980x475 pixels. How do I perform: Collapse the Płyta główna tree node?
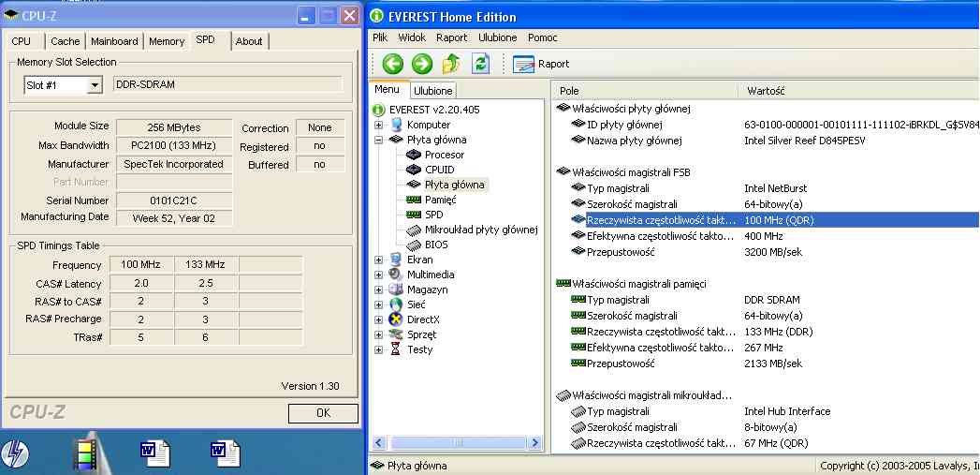[x=379, y=140]
